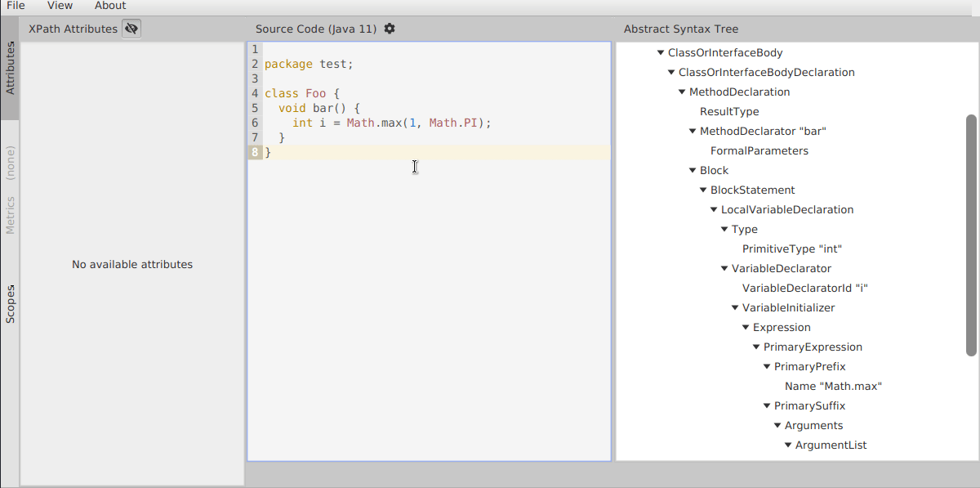The image size is (980, 488).
Task: Collapse the MethodDeclaration node arrow
Action: [682, 92]
